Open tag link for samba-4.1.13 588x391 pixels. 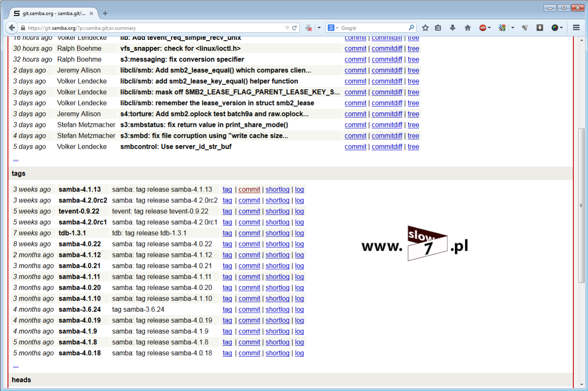coord(227,189)
